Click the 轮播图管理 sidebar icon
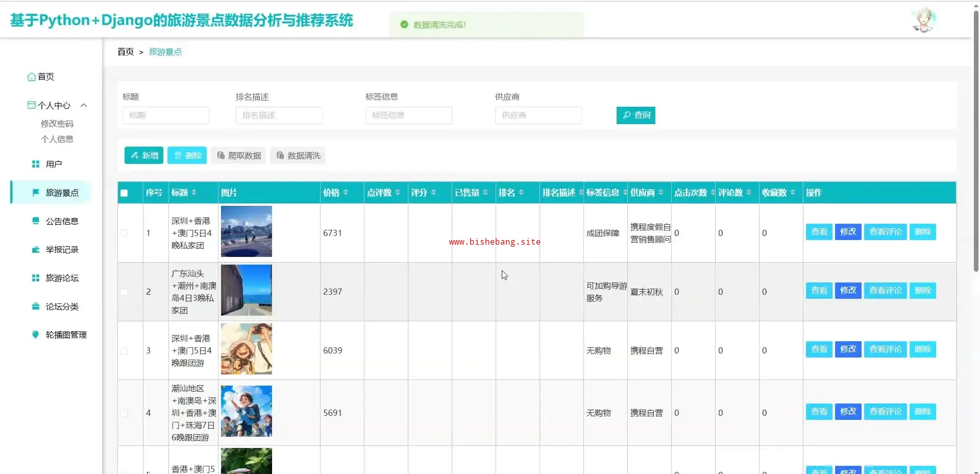The image size is (980, 474). point(35,335)
